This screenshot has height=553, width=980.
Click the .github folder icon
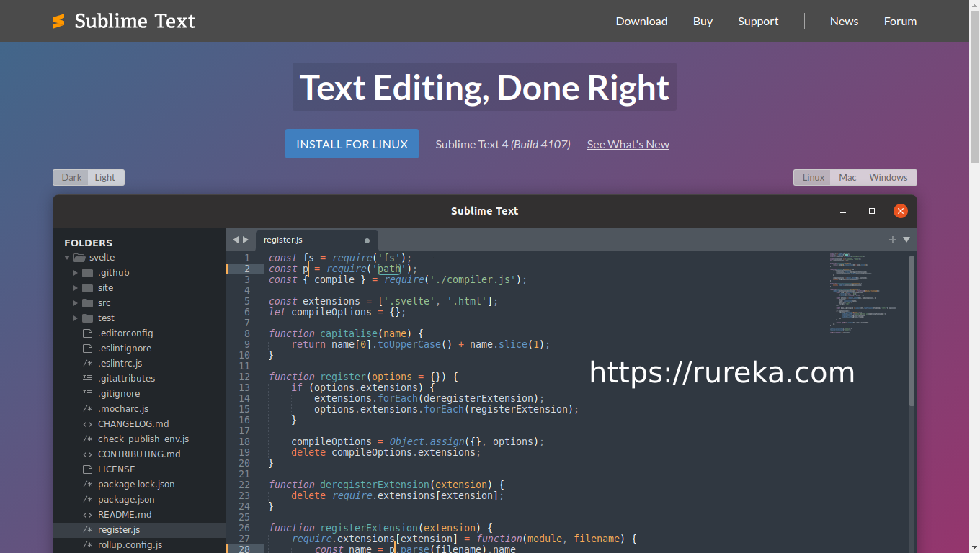[87, 273]
